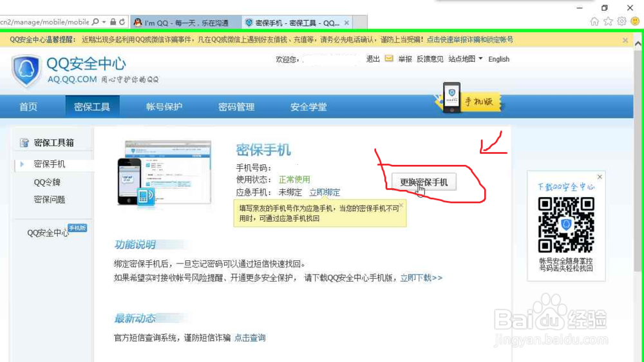Go to the 首页 nav tab
644x362 pixels.
(x=28, y=107)
